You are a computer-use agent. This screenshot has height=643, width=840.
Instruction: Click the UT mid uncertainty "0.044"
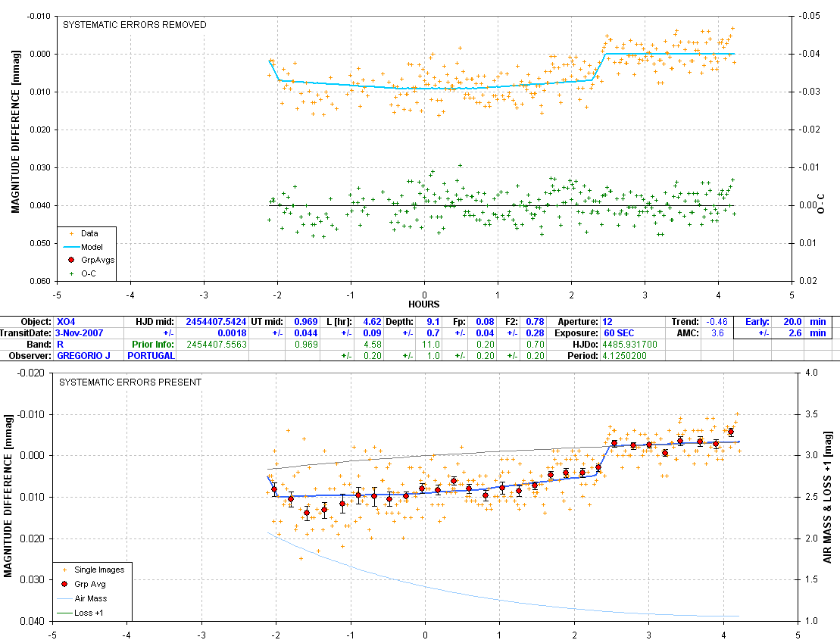pos(306,332)
